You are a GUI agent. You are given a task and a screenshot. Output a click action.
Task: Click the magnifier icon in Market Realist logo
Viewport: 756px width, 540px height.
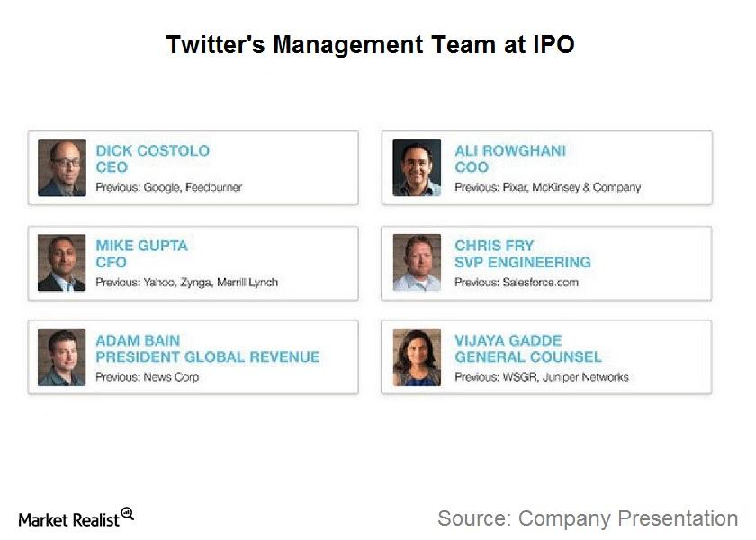pos(128,513)
